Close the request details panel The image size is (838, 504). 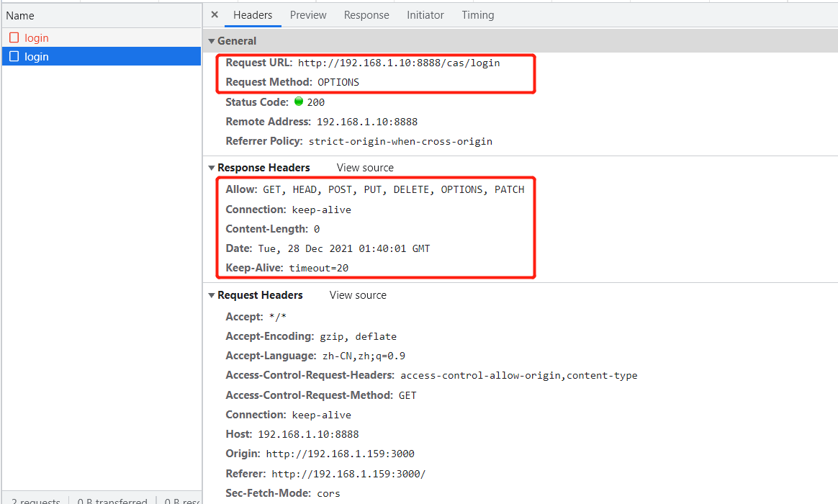[215, 15]
